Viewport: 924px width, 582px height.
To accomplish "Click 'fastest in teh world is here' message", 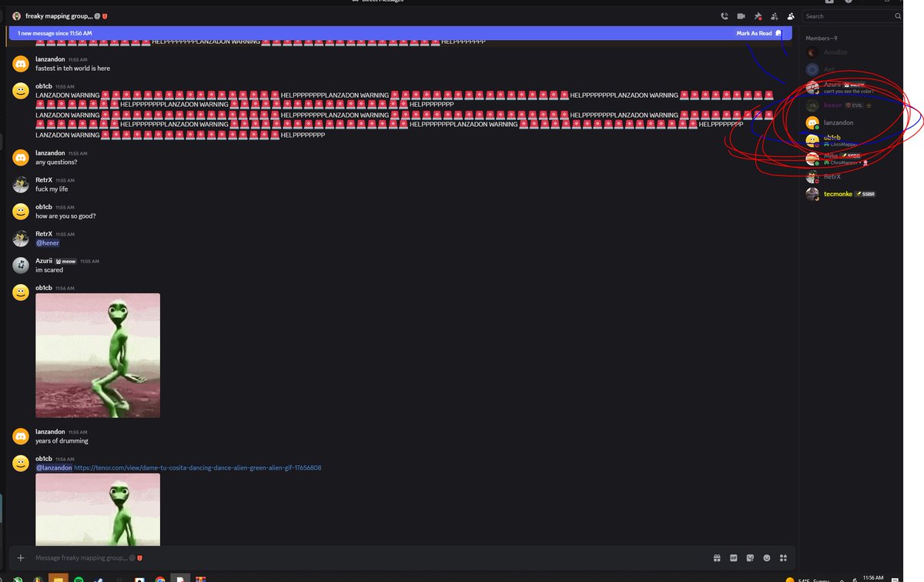I will pyautogui.click(x=72, y=68).
